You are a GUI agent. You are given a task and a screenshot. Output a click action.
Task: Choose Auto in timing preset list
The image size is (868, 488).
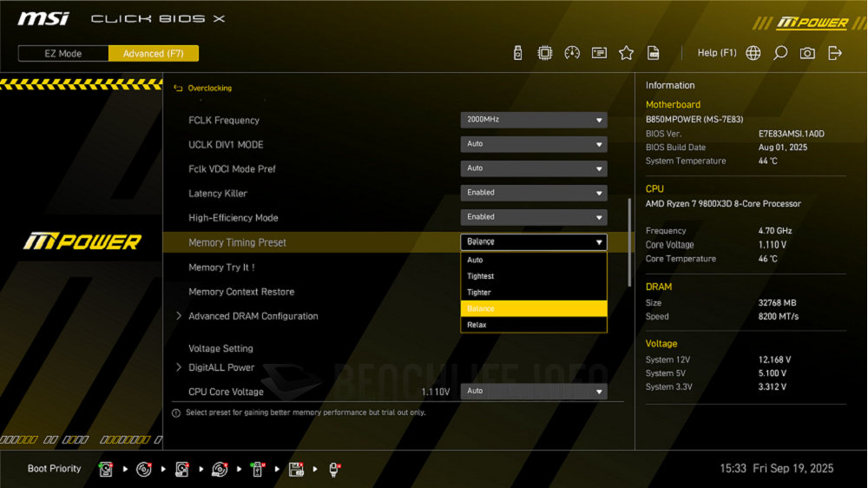coord(534,260)
